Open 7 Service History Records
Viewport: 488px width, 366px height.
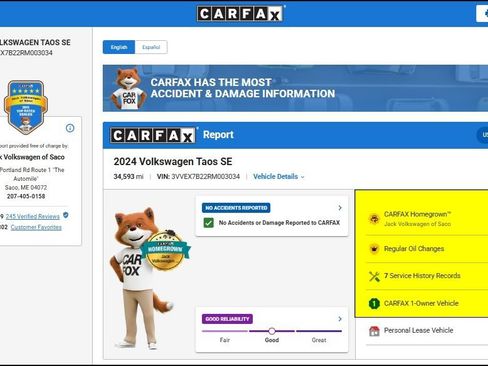coord(422,276)
